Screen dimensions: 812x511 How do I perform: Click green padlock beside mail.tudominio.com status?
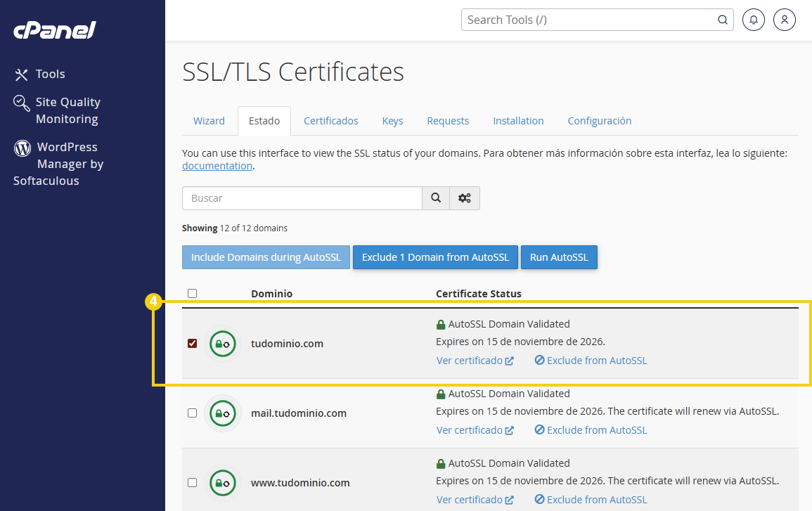tap(441, 394)
